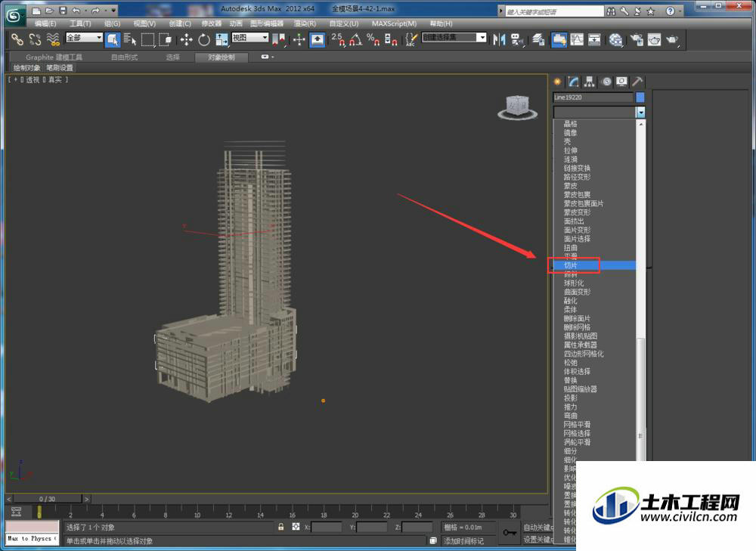Image resolution: width=756 pixels, height=551 pixels.
Task: Open the selection filter dropdown 全部
Action: tap(85, 38)
